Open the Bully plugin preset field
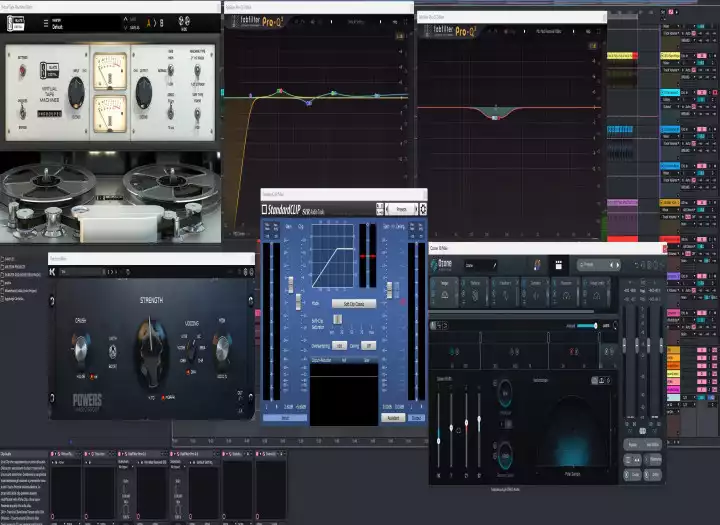This screenshot has width=720, height=525. coord(83,272)
